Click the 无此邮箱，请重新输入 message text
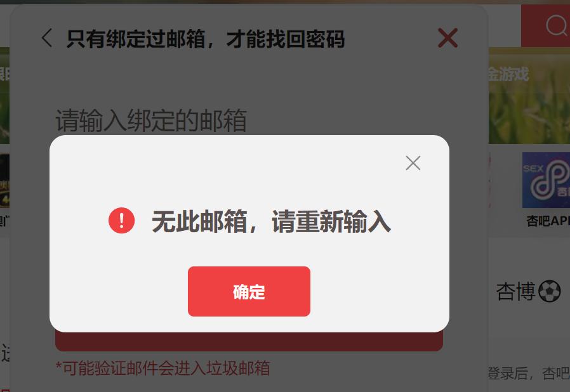570x392 pixels. point(271,221)
